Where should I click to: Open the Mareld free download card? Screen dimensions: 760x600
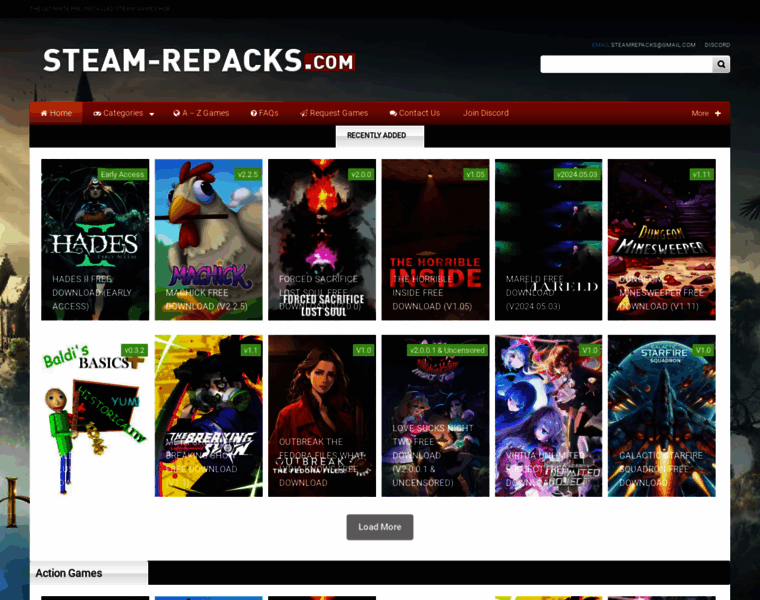coord(549,239)
